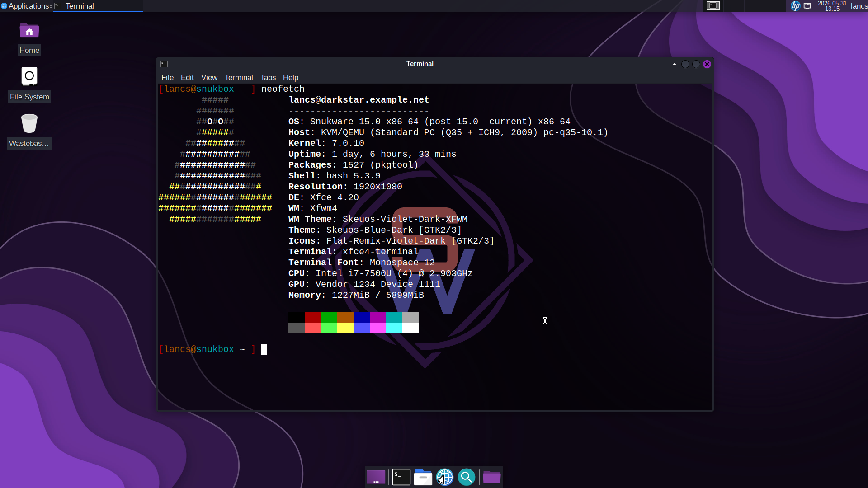The height and width of the screenshot is (488, 868).
Task: Click the 'Host: KVM/QEMU' line
Action: tap(448, 132)
